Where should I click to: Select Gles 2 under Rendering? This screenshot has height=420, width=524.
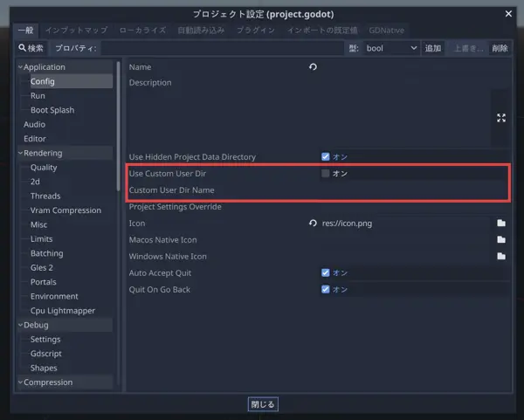pyautogui.click(x=42, y=268)
